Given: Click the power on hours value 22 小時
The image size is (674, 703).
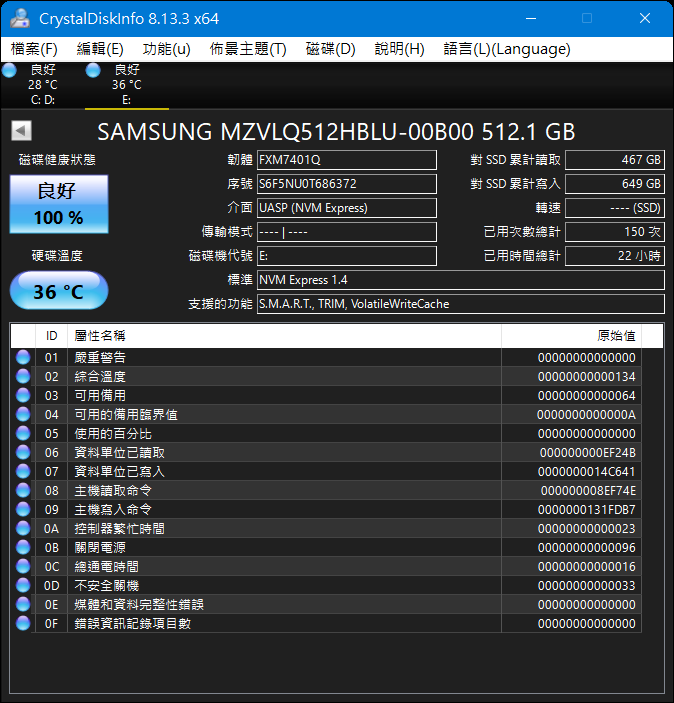Looking at the screenshot, I should click(x=614, y=256).
